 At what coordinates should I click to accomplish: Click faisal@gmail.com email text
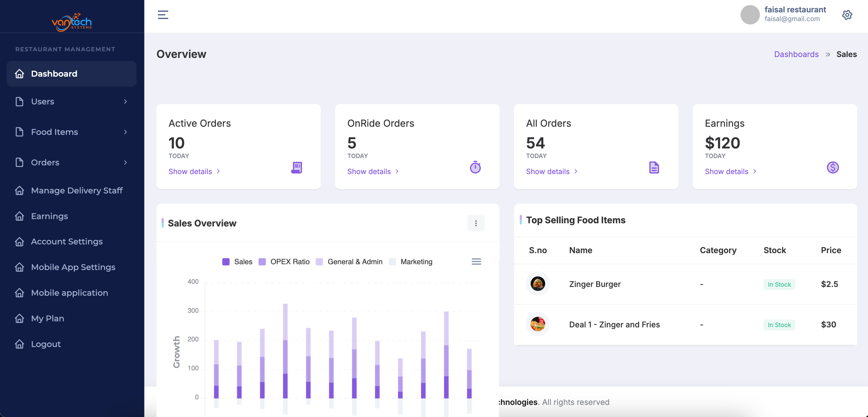tap(792, 19)
